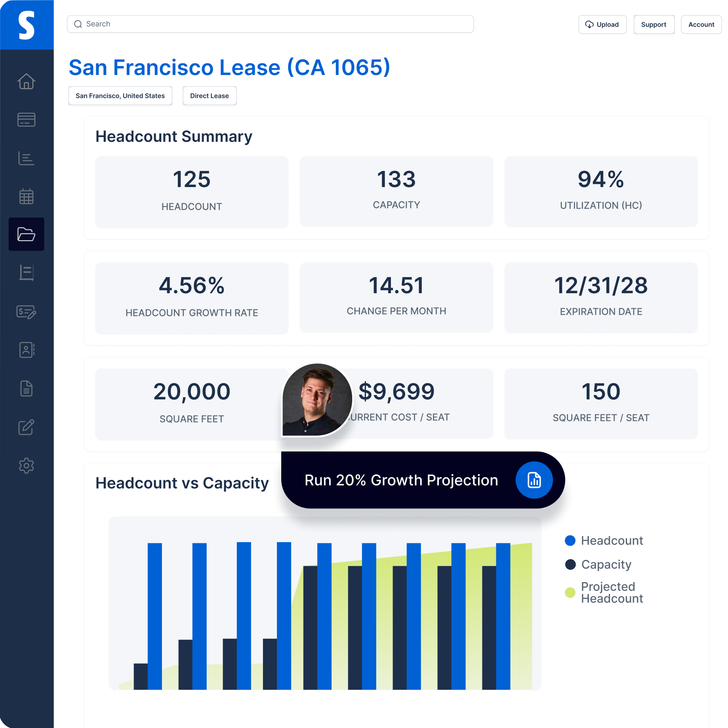Select the calendar grid sidebar icon
Image resolution: width=728 pixels, height=728 pixels.
(27, 196)
